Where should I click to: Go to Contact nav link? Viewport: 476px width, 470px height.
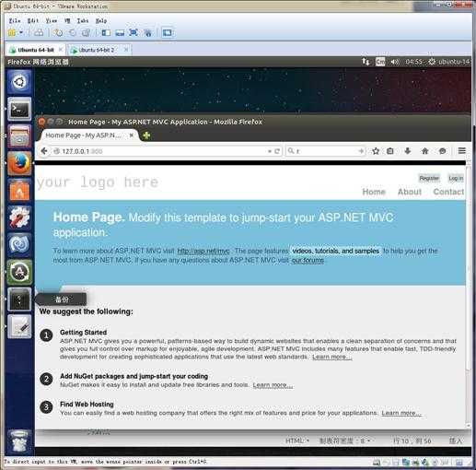coord(448,192)
